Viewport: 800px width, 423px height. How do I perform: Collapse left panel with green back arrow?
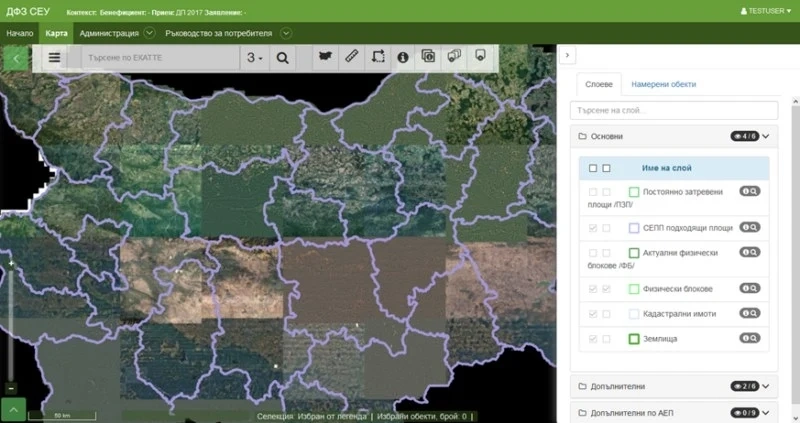[16, 58]
